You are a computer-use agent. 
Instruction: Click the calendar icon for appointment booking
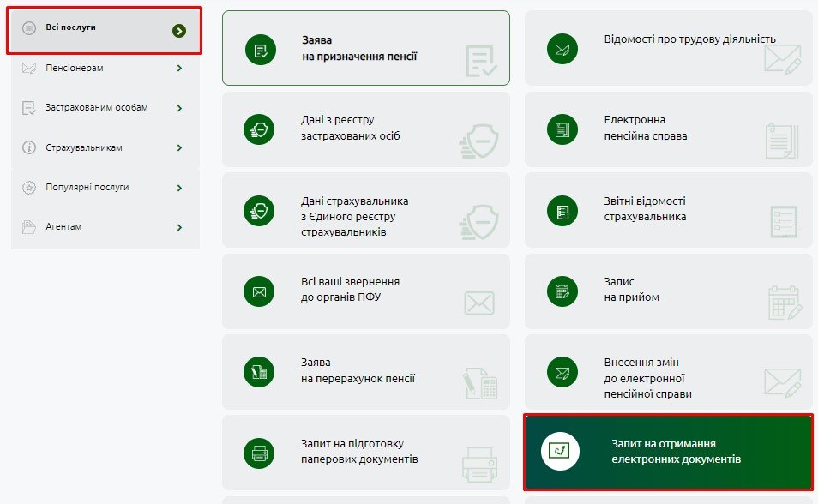[562, 291]
